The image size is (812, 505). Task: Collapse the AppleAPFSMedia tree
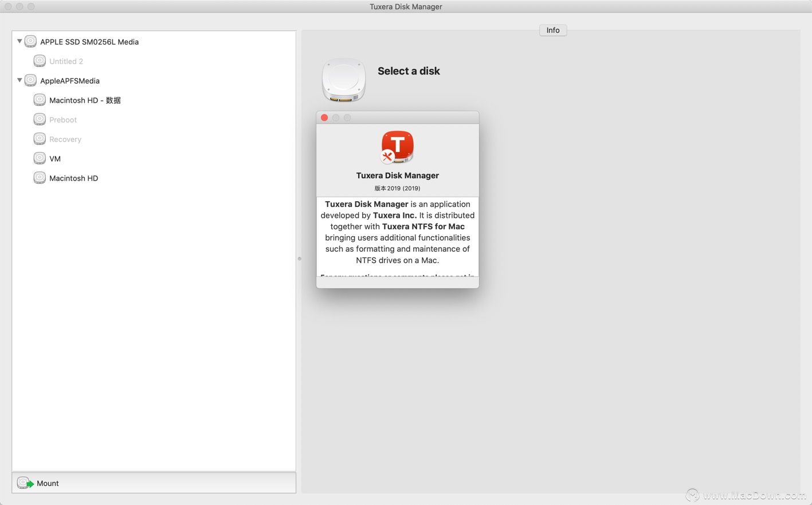(19, 80)
